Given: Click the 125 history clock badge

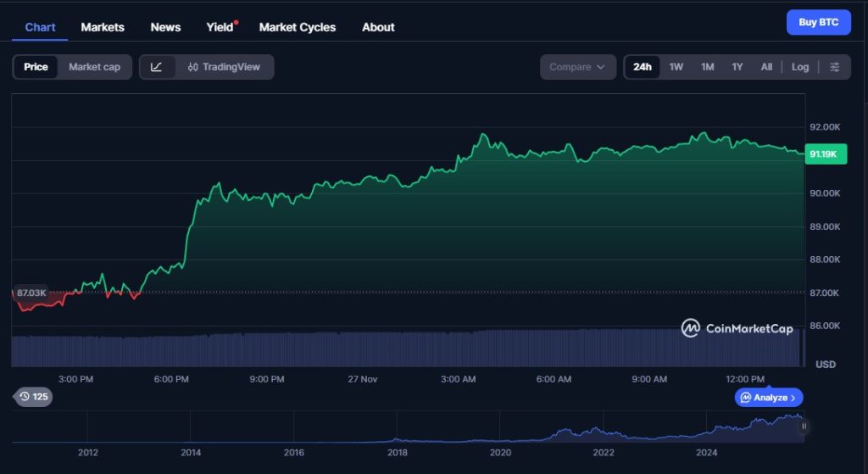Looking at the screenshot, I should coord(34,396).
